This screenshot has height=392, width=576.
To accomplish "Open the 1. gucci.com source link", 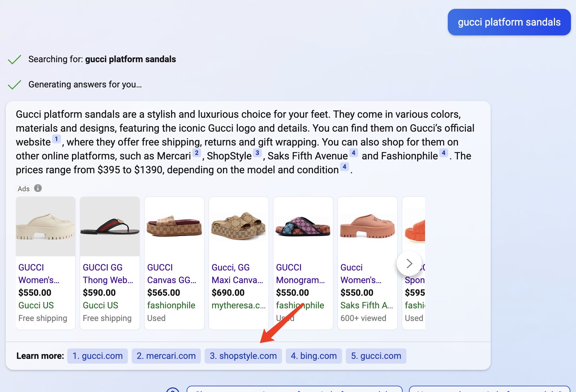I will click(x=97, y=356).
